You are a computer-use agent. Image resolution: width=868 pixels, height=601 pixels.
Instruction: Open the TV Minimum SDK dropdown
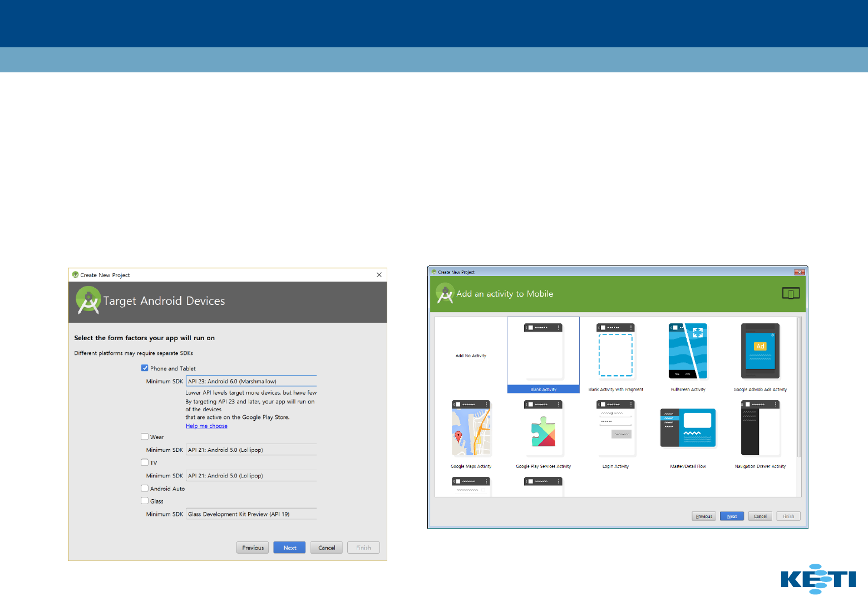(251, 476)
